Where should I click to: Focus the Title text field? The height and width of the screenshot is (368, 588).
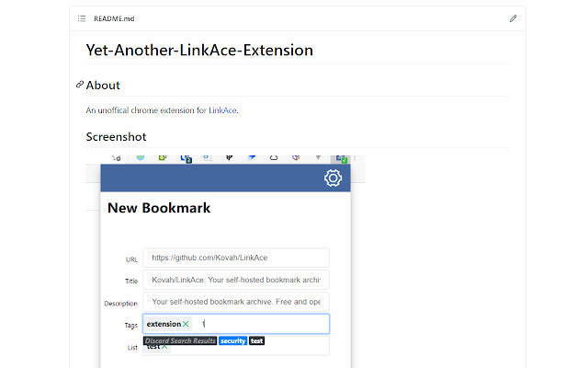pos(236,280)
